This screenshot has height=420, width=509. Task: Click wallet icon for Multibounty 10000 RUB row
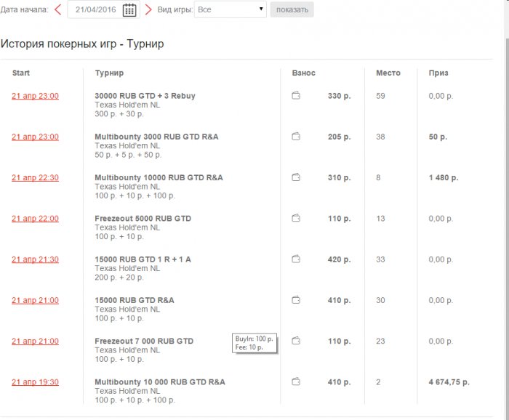click(x=296, y=177)
